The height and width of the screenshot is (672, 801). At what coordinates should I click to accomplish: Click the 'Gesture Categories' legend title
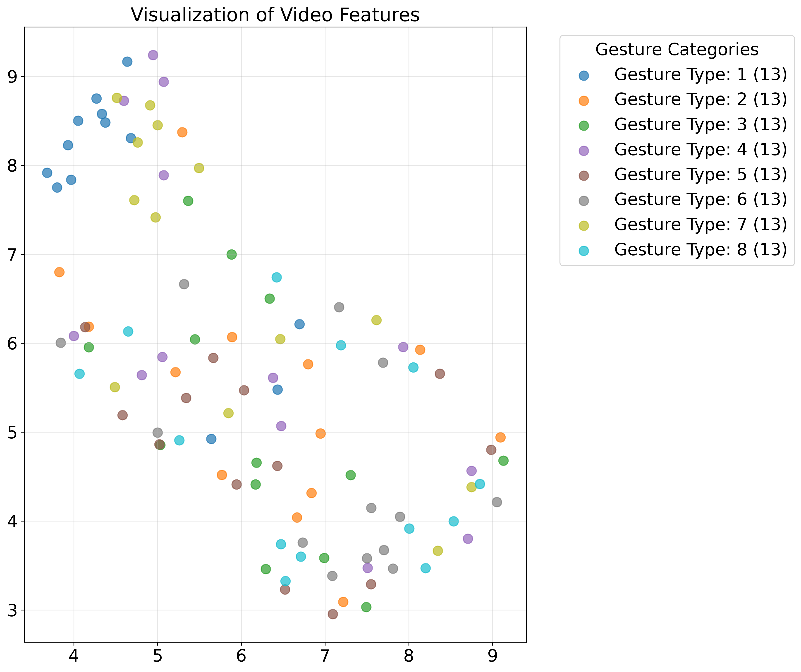click(677, 50)
